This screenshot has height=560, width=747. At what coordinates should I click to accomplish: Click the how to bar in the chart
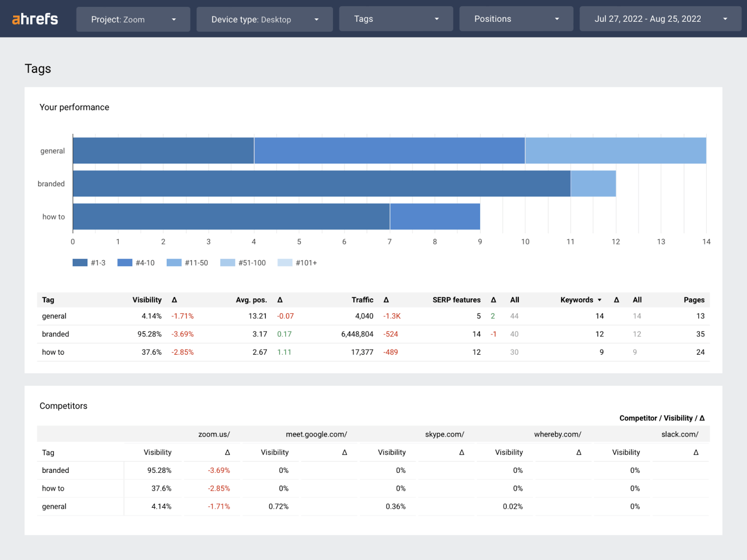pyautogui.click(x=233, y=217)
